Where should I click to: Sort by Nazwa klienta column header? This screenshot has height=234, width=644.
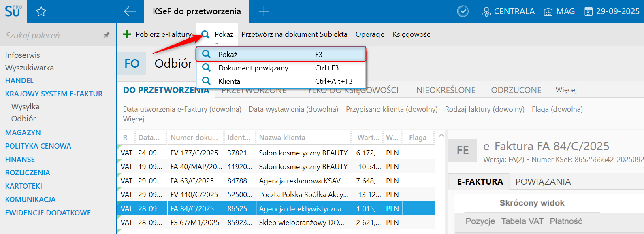304,138
